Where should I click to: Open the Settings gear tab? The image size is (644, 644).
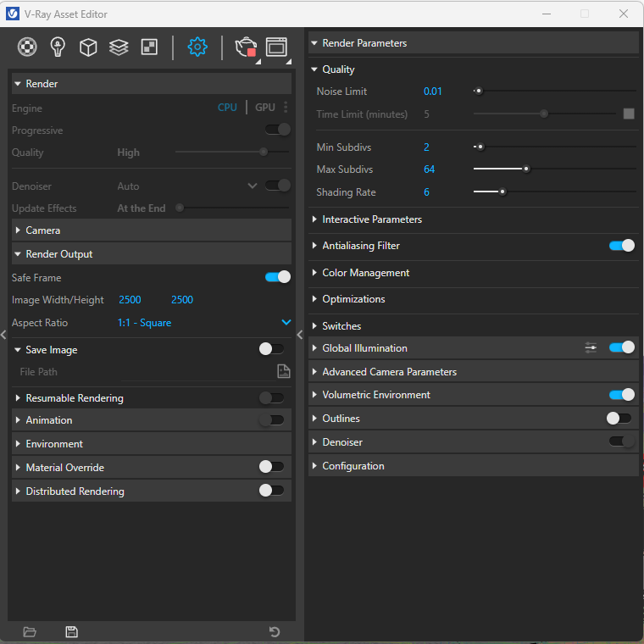pos(197,47)
